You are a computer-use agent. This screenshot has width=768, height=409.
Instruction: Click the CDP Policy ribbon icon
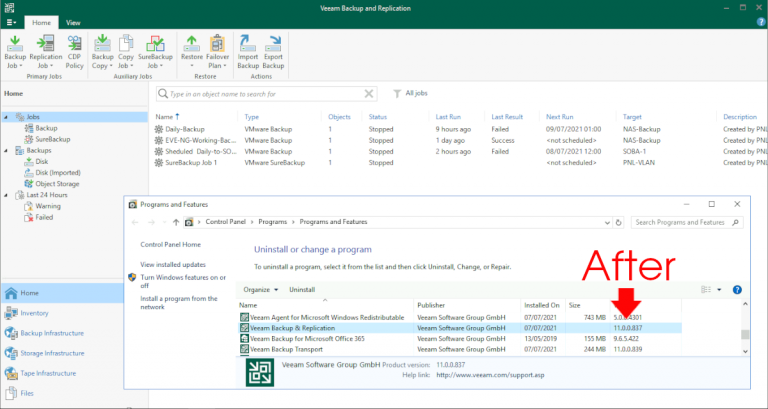coord(74,52)
